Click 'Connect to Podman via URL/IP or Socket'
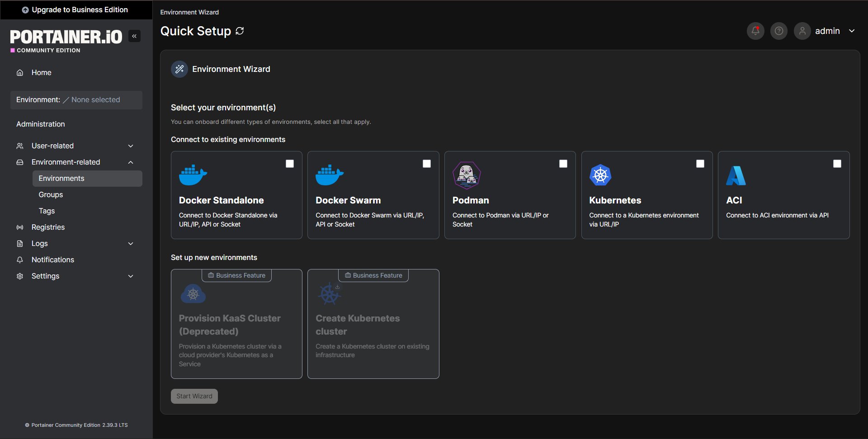Screen dimensions: 868x439 point(500,220)
